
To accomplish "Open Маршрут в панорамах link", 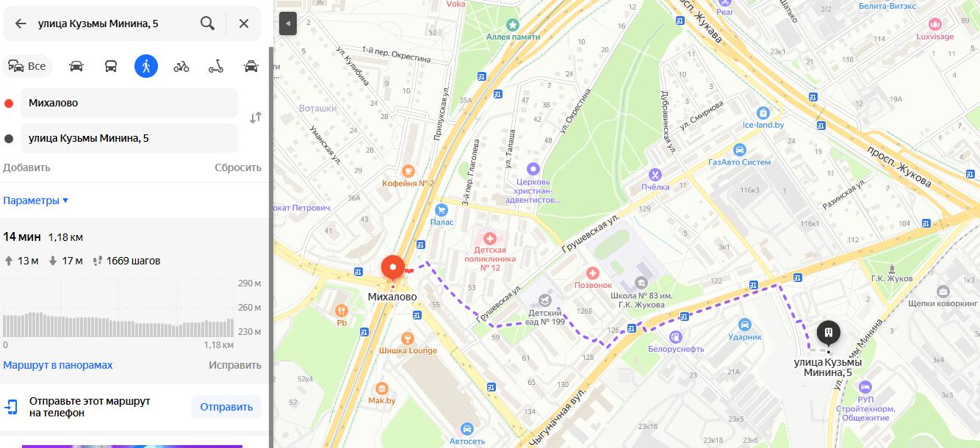I will (x=58, y=365).
